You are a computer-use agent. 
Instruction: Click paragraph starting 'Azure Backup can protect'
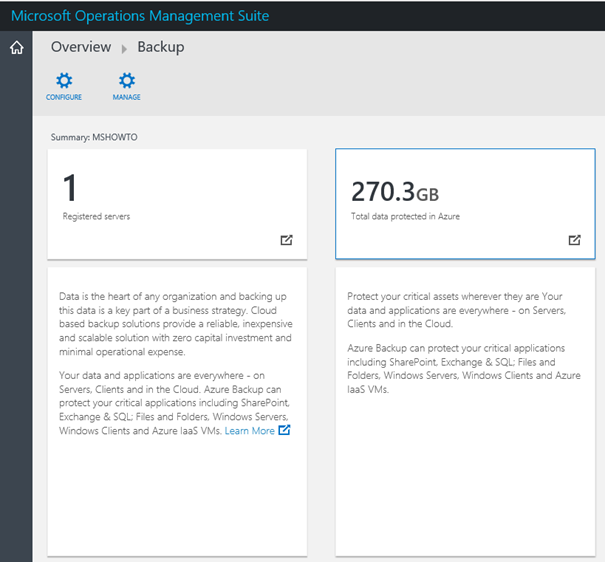coord(464,369)
